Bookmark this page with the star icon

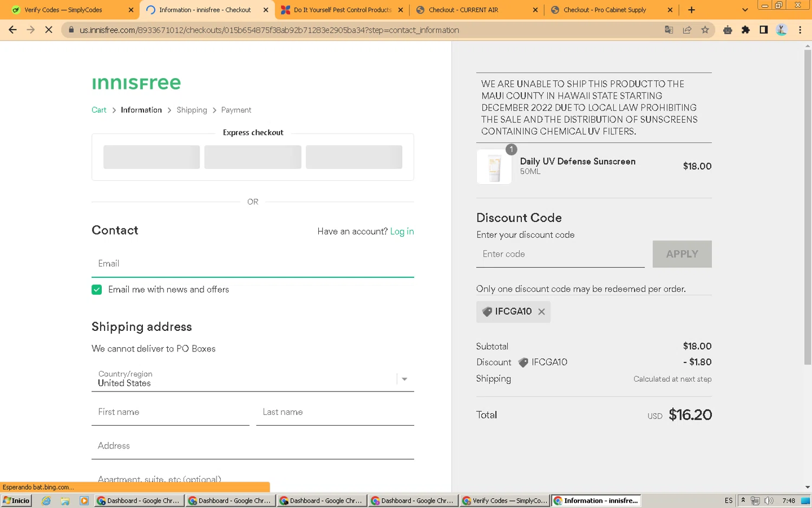point(705,30)
